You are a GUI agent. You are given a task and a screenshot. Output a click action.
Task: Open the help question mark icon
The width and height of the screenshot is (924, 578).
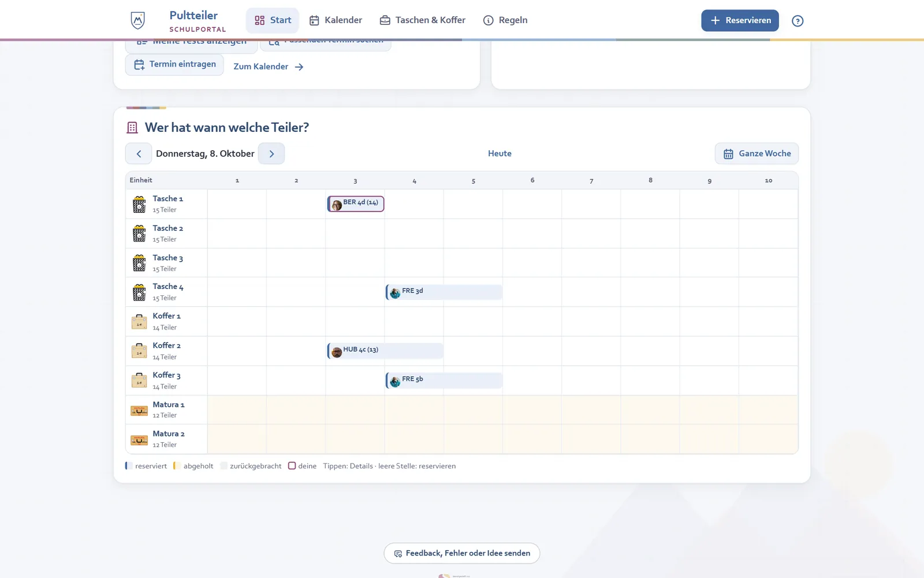click(x=798, y=21)
